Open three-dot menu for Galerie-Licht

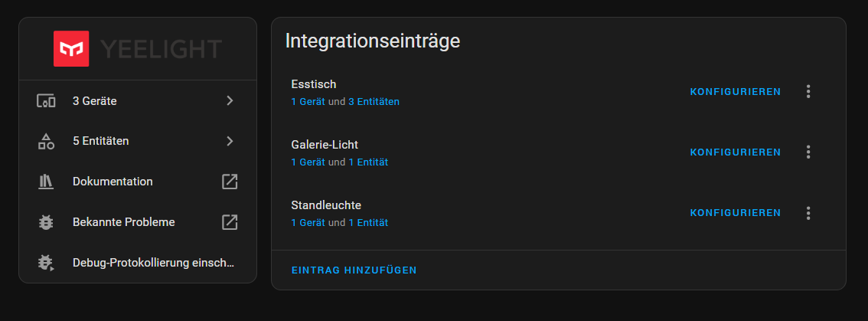pos(808,152)
